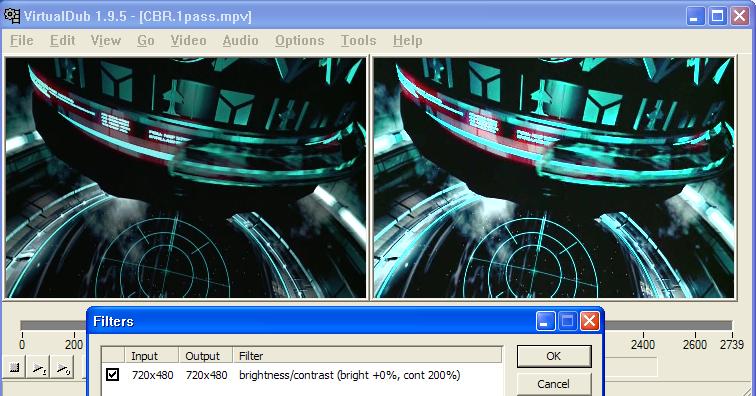Click the Output playback button

click(x=63, y=368)
